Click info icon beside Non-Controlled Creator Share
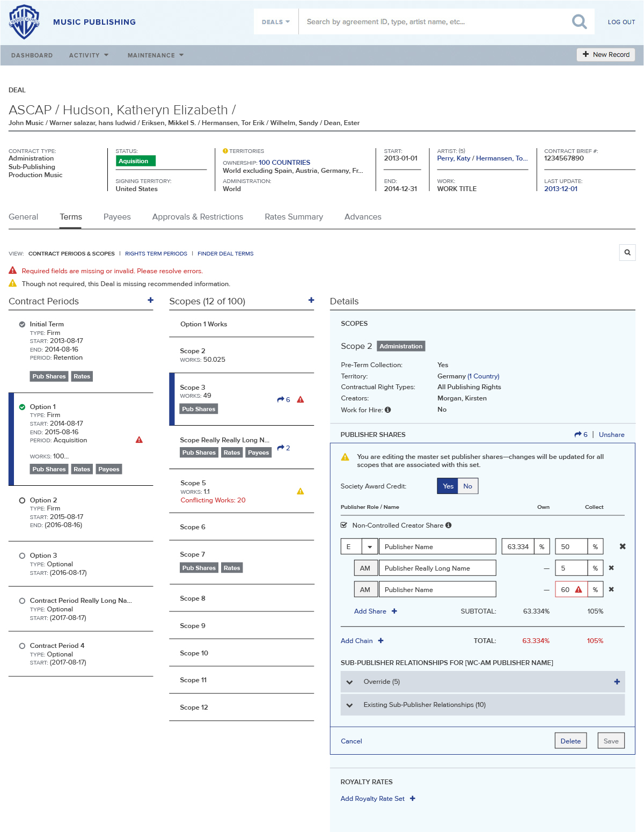 (x=449, y=526)
